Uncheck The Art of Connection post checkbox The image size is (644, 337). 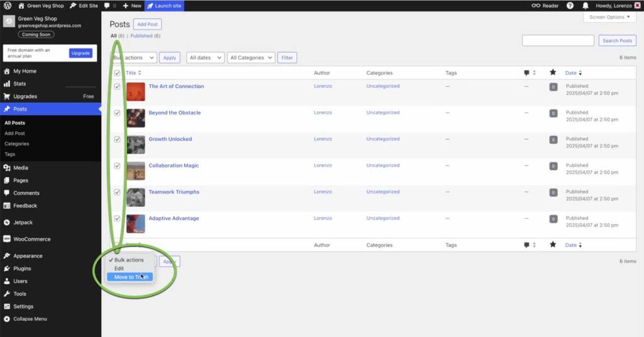coord(117,87)
